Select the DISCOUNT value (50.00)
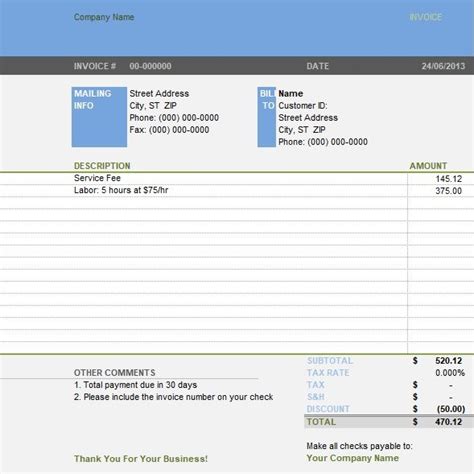474x474 pixels. coord(451,409)
